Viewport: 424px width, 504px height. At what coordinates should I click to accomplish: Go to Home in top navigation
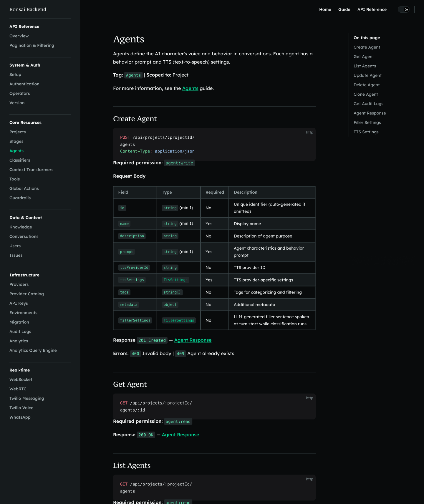[325, 9]
